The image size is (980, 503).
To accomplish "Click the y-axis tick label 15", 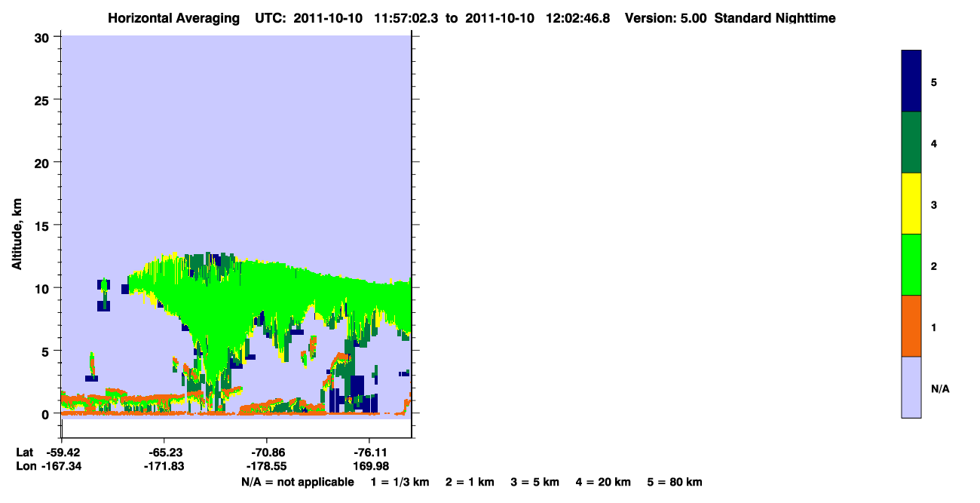I will click(44, 225).
